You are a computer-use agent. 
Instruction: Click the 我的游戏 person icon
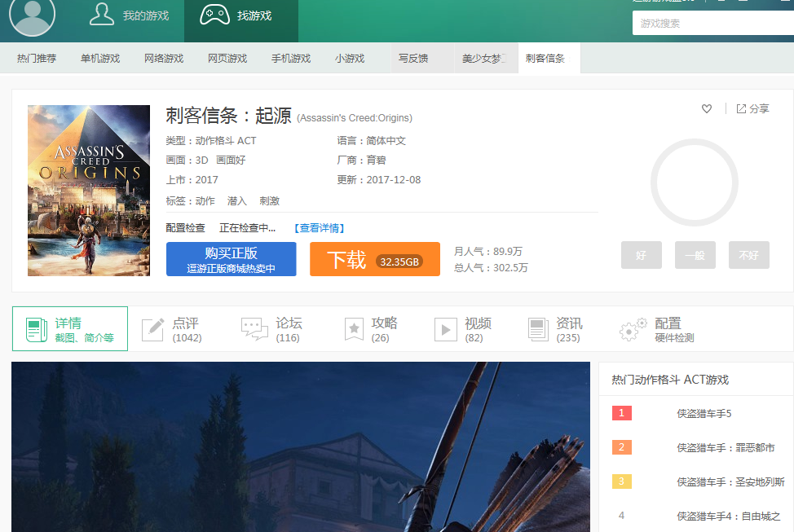(x=101, y=14)
